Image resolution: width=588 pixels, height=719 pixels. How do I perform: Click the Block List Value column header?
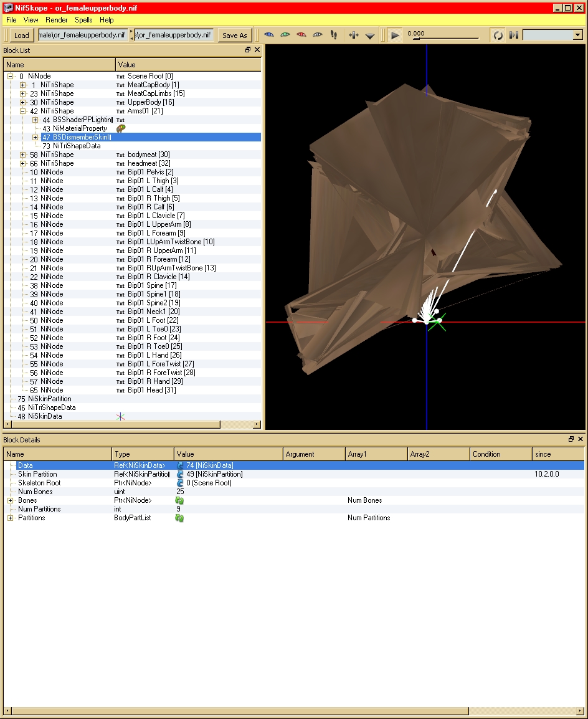click(188, 65)
